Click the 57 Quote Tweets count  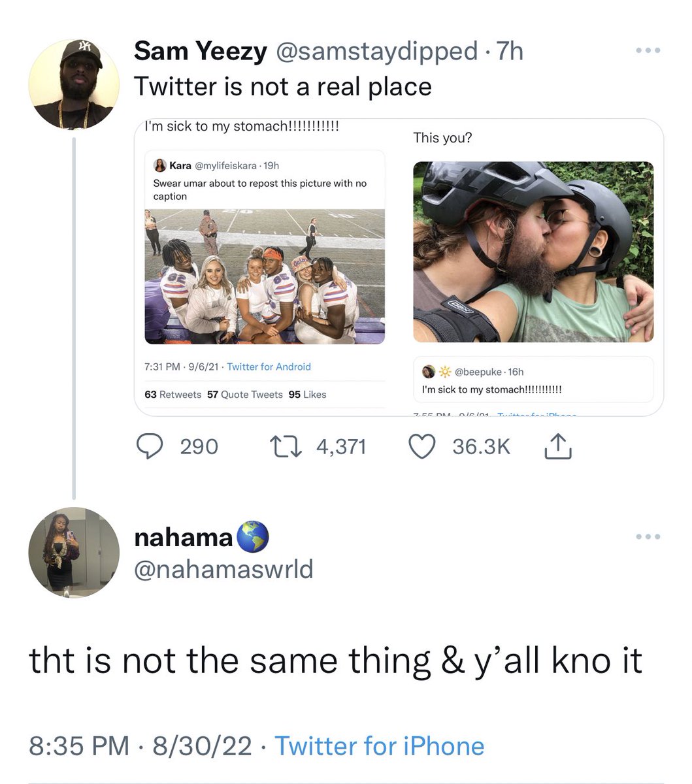coord(244,395)
